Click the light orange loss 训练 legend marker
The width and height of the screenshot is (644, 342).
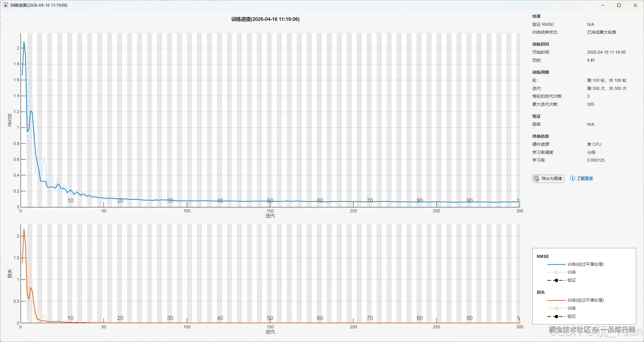556,308
